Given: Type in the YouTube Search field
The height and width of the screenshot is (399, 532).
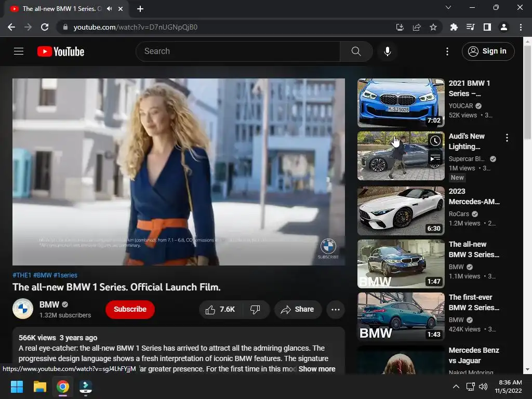Looking at the screenshot, I should pos(238,51).
